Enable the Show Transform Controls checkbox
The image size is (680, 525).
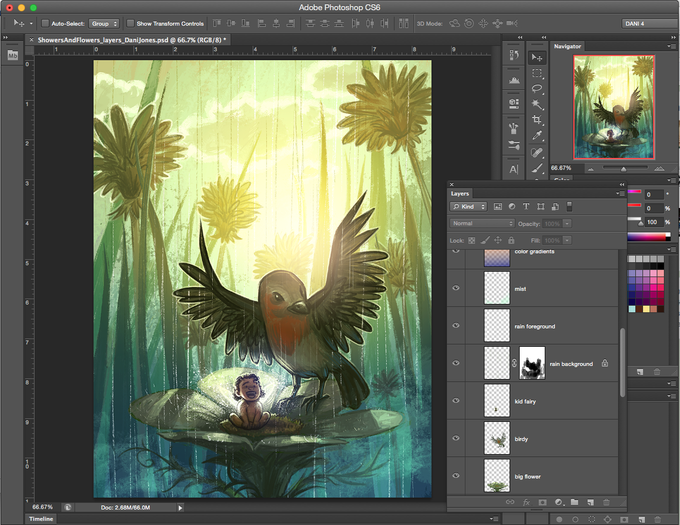[130, 23]
